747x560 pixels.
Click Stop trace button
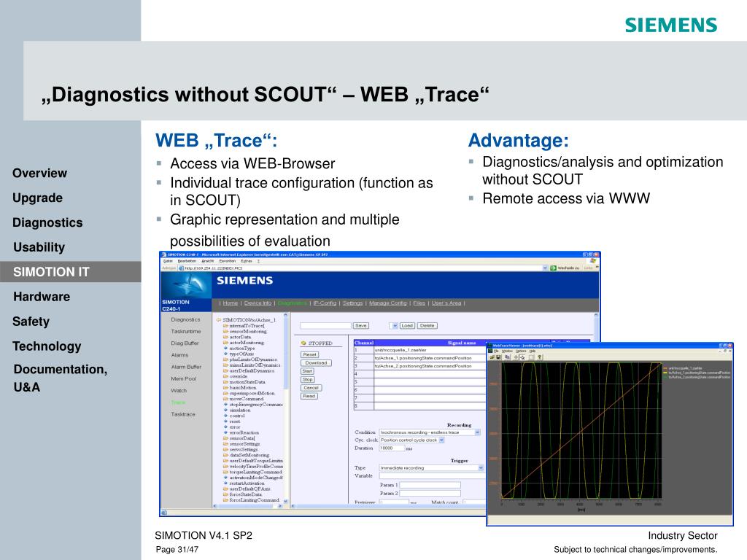pos(307,379)
